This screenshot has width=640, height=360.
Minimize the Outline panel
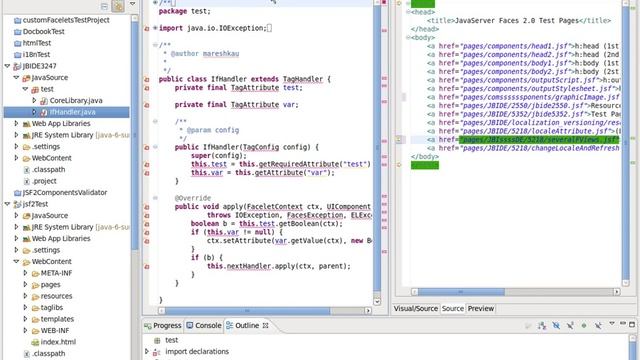[622, 324]
